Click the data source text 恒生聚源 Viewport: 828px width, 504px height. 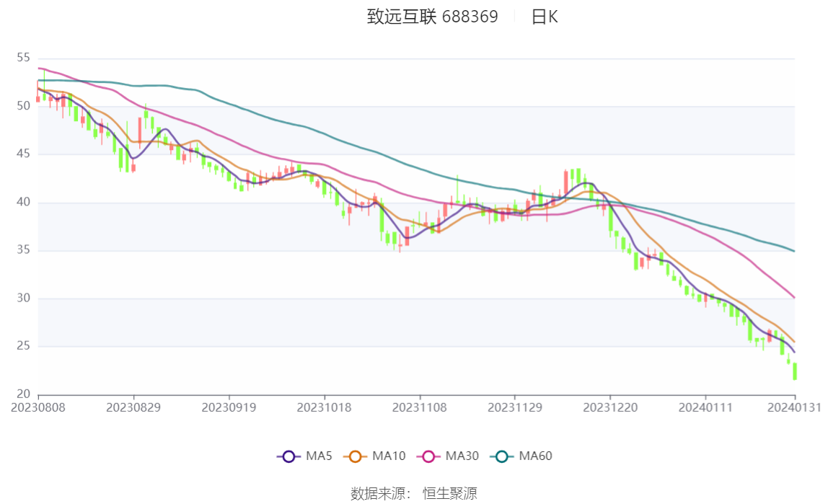pyautogui.click(x=450, y=494)
